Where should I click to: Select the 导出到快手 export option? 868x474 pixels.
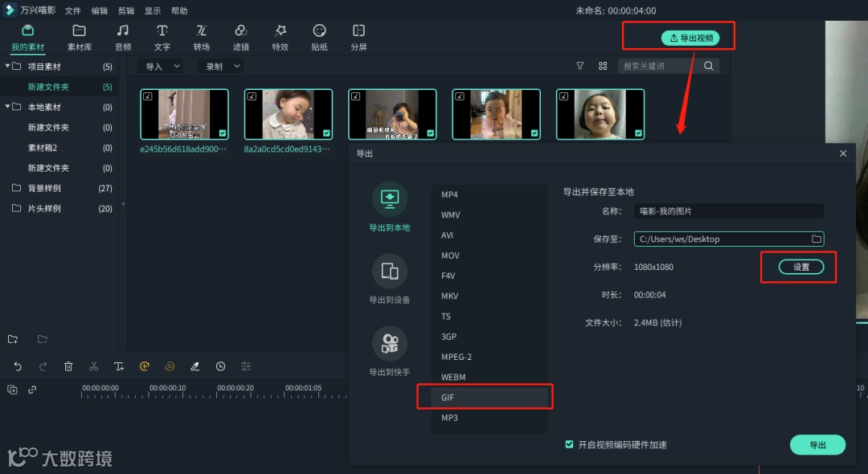[390, 349]
